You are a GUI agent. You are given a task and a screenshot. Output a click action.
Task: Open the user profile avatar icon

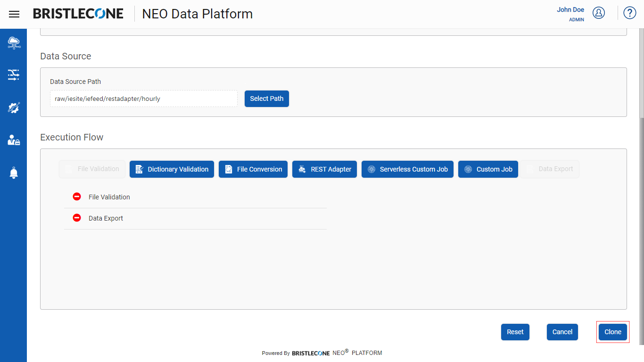[x=599, y=13]
